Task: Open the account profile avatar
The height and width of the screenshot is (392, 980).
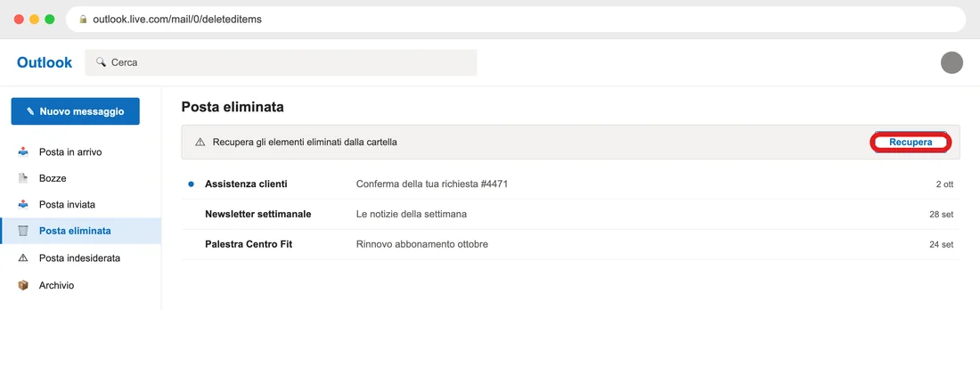Action: (x=951, y=62)
